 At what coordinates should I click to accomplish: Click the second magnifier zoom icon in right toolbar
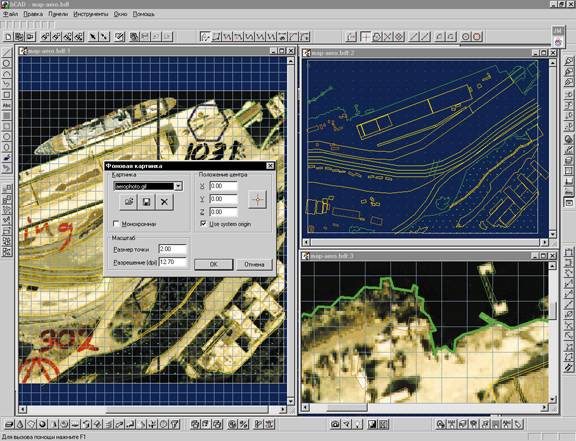[569, 72]
